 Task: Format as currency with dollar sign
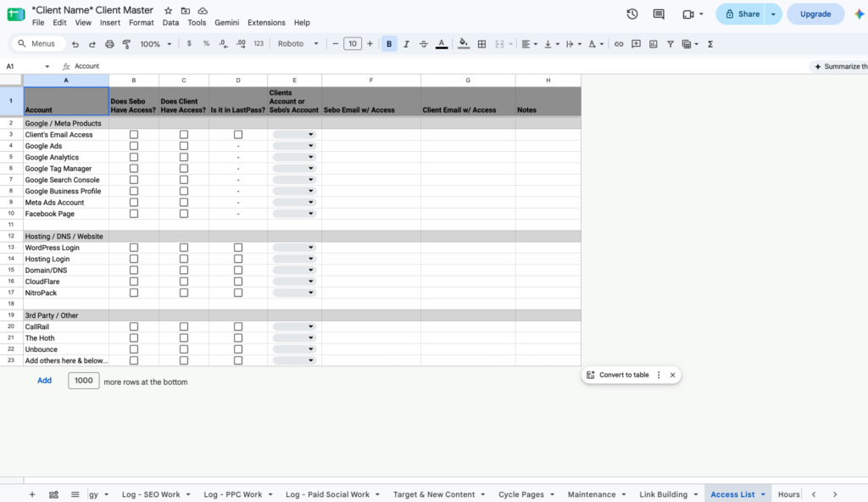click(189, 44)
